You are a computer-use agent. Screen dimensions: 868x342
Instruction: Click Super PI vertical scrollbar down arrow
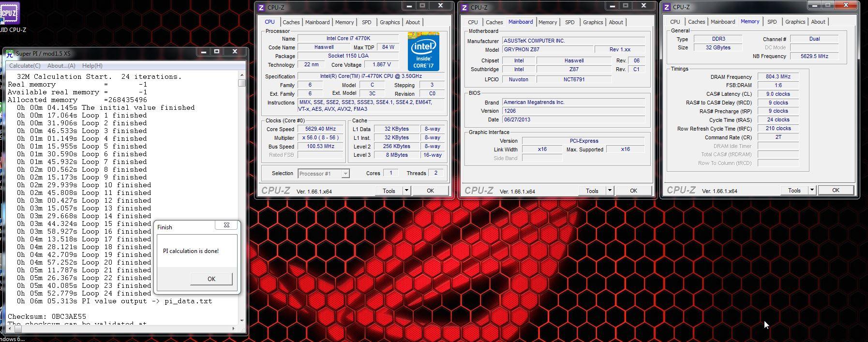pyautogui.click(x=242, y=320)
